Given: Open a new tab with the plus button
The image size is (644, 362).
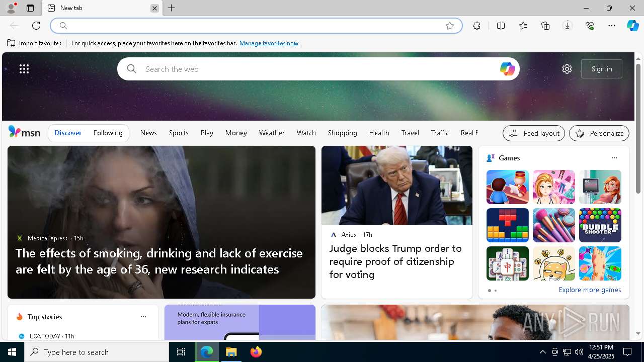Looking at the screenshot, I should click(x=171, y=8).
